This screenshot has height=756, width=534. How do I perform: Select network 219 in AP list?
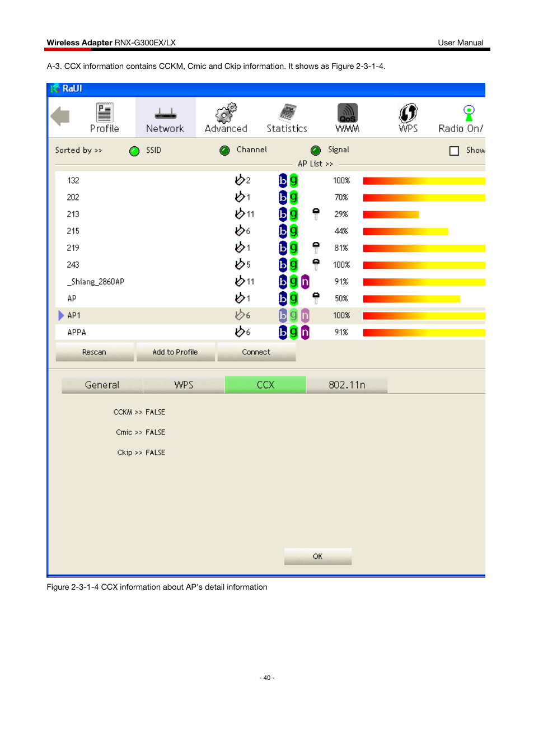pyautogui.click(x=270, y=248)
